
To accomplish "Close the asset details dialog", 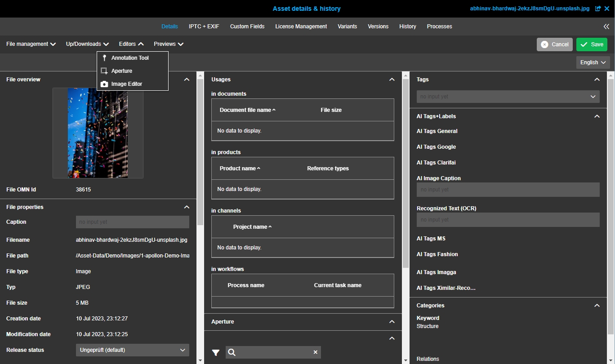I will point(607,9).
